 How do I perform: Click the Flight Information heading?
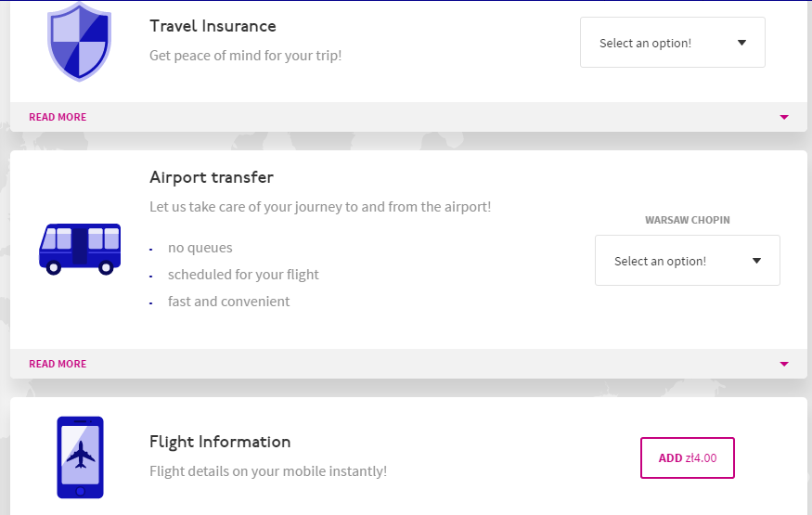(x=220, y=442)
